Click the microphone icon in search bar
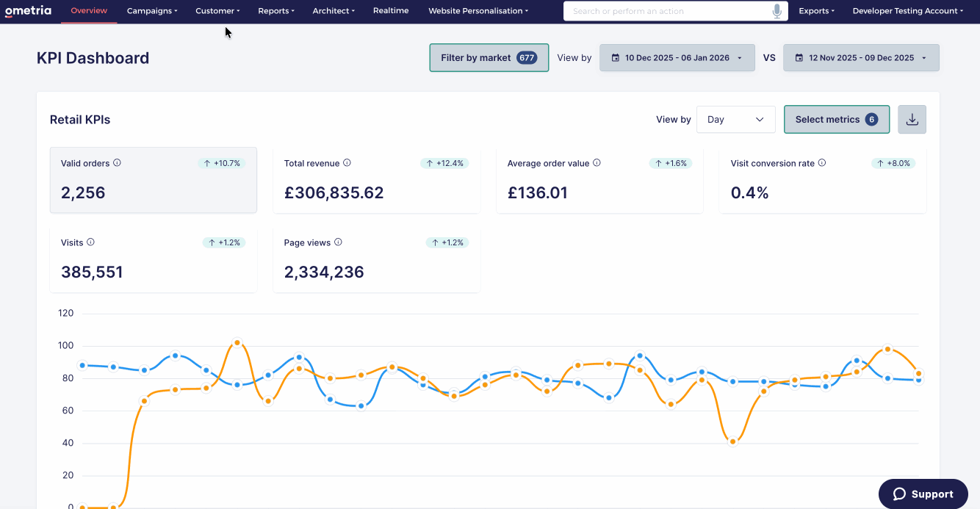This screenshot has height=509, width=980. [x=777, y=11]
